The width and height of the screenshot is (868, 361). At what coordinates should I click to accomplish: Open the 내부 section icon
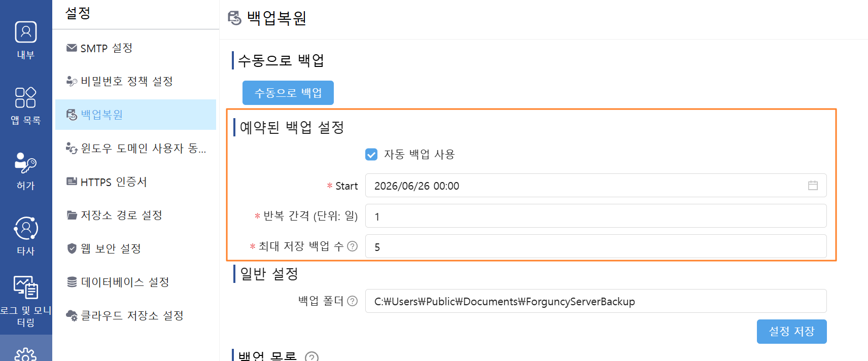pyautogui.click(x=25, y=32)
